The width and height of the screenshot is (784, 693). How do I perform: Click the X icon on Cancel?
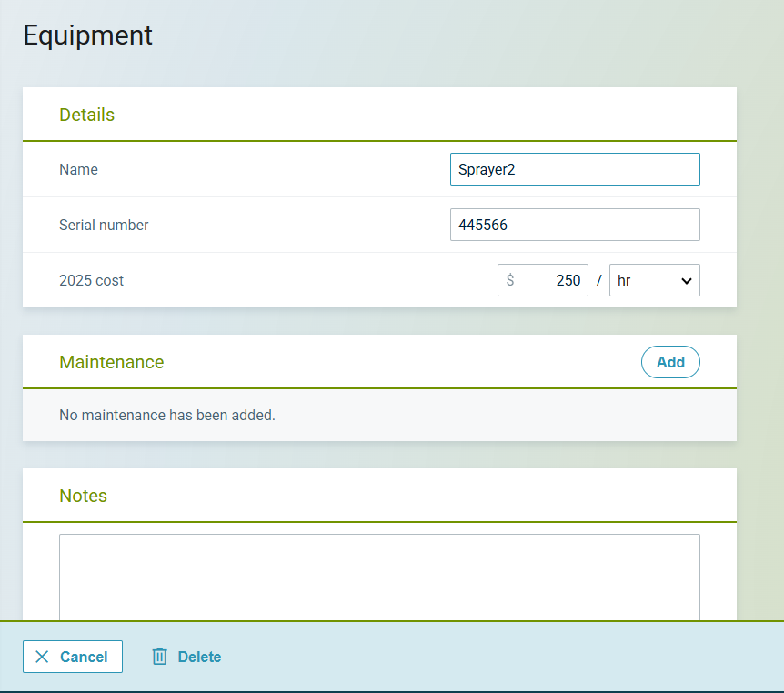coord(42,657)
